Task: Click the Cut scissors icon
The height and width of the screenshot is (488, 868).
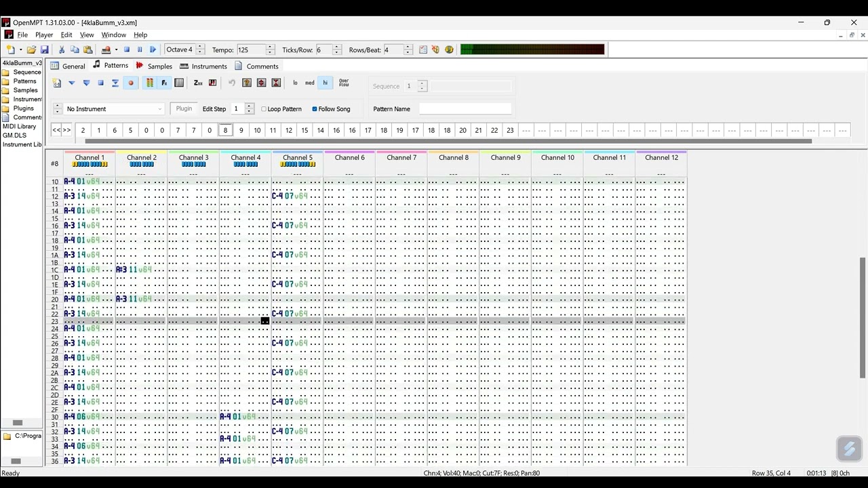Action: click(62, 49)
